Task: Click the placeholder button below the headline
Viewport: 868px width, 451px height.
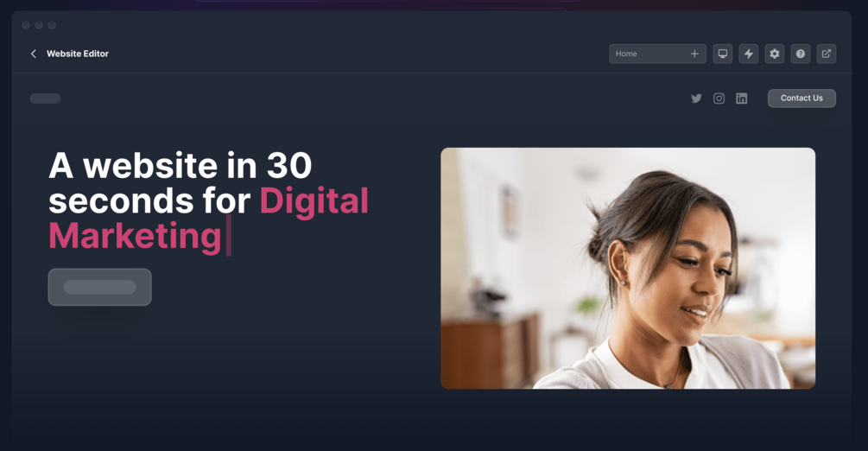Action: (99, 287)
